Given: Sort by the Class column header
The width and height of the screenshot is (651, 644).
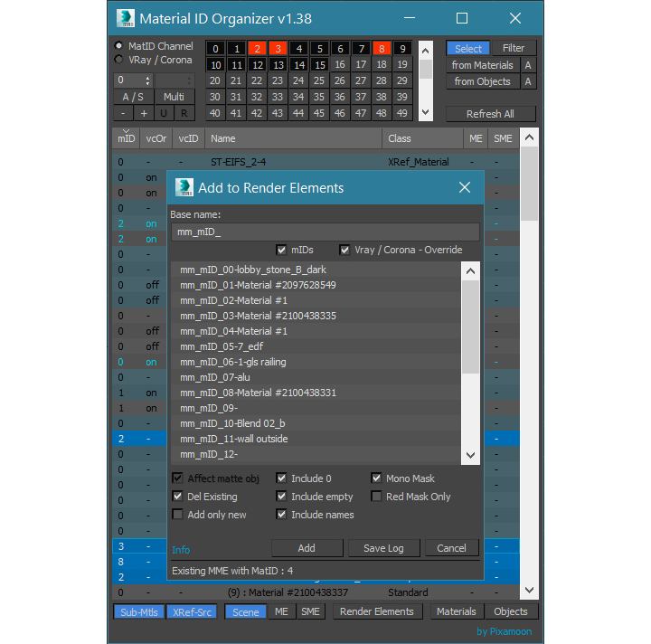Looking at the screenshot, I should click(x=422, y=138).
